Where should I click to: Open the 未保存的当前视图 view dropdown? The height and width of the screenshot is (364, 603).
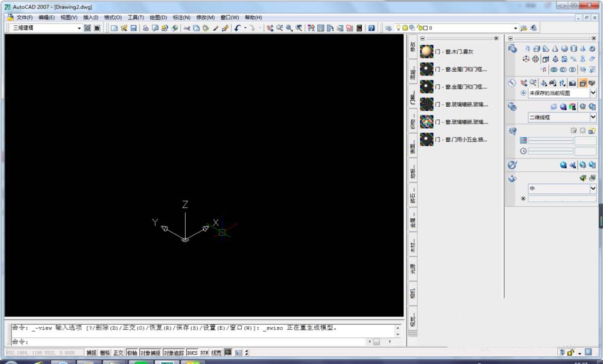(x=593, y=93)
